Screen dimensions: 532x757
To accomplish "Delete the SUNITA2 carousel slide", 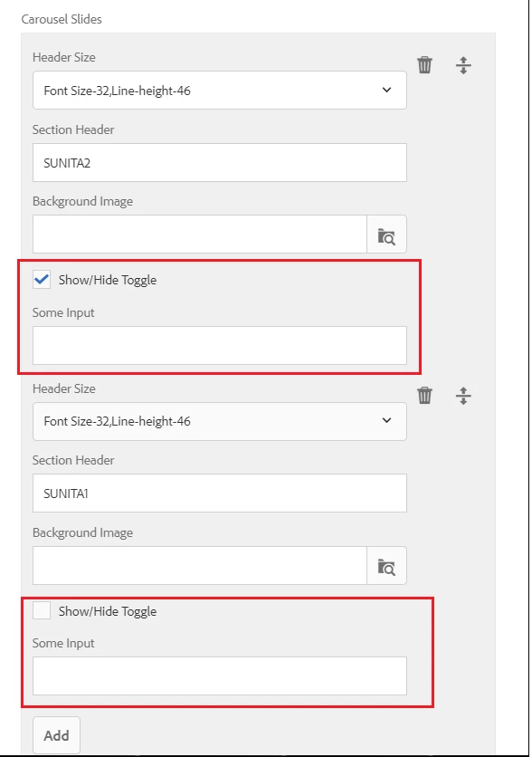I will coord(424,64).
